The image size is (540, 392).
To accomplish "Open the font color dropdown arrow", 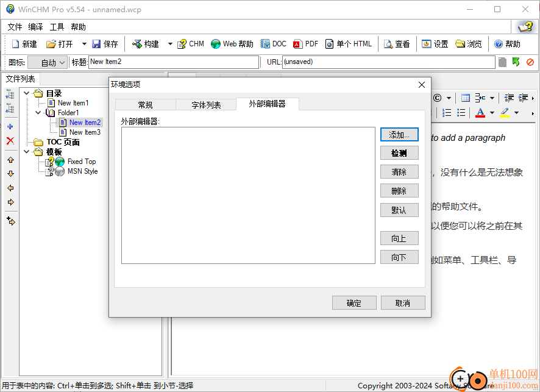I will tap(492, 113).
